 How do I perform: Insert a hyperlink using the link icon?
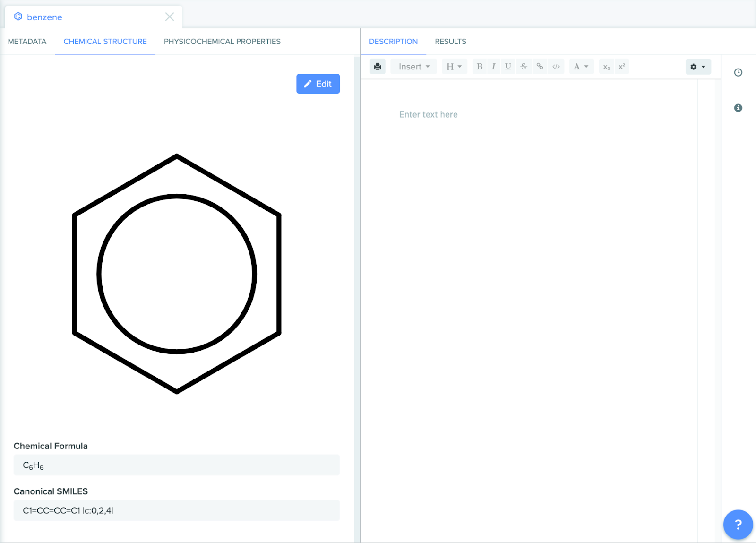click(540, 67)
